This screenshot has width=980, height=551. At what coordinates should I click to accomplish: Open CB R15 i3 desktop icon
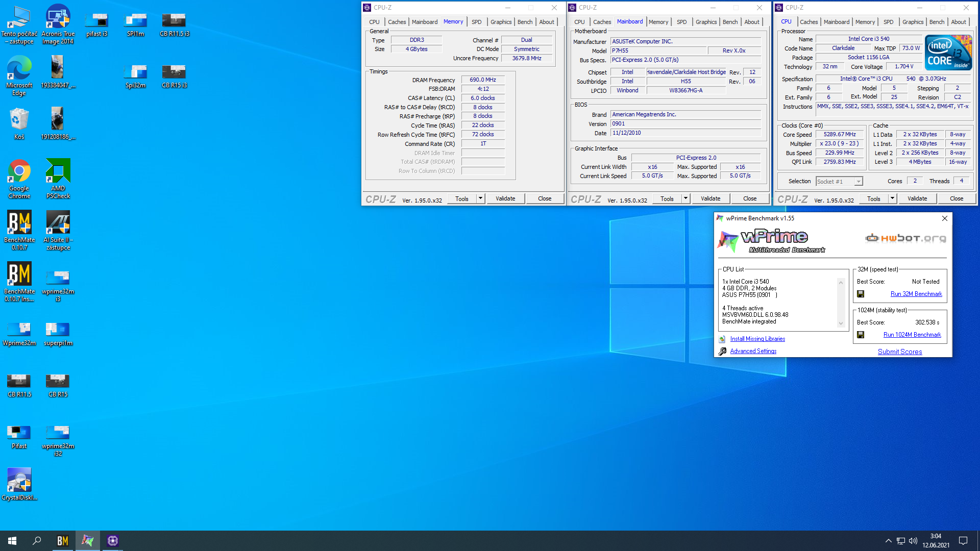(x=174, y=76)
